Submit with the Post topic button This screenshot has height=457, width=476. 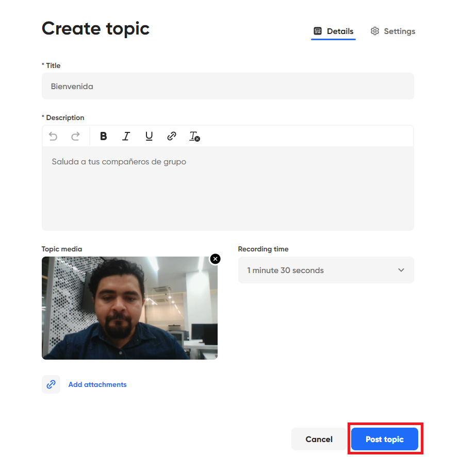click(x=385, y=439)
